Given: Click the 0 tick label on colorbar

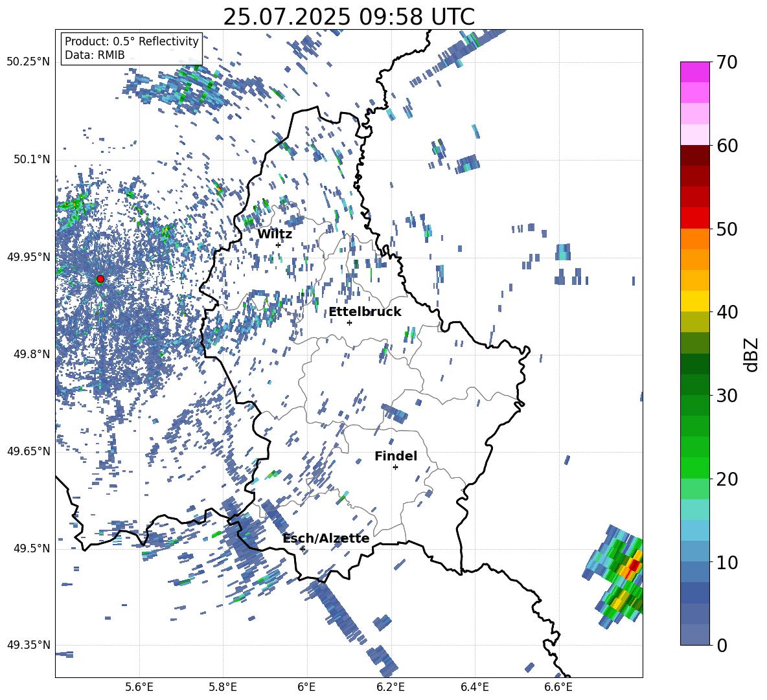Looking at the screenshot, I should pyautogui.click(x=722, y=646).
